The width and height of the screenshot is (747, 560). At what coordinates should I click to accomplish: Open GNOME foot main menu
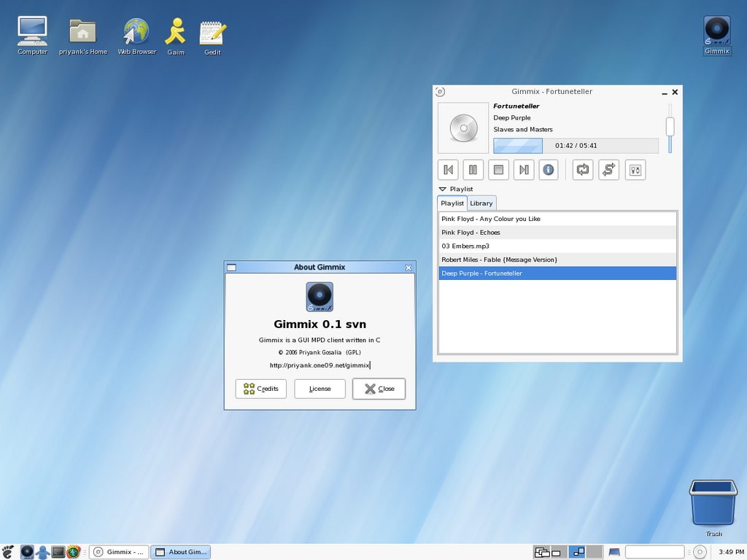(x=8, y=552)
